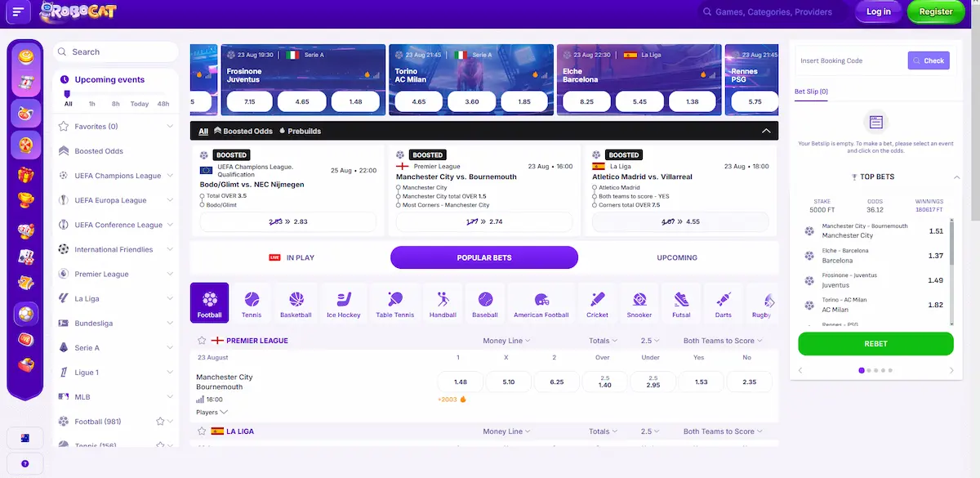Screen dimensions: 980x478
Task: Select the Ice Hockey sport icon
Action: pos(343,302)
